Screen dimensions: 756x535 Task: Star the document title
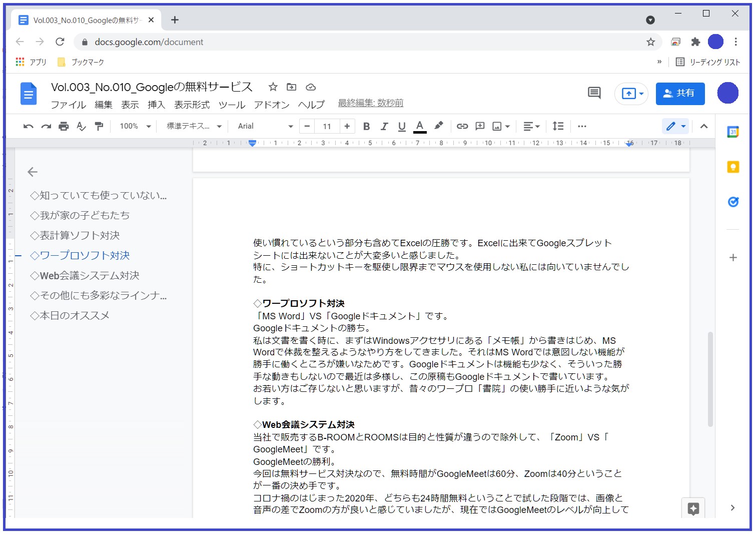(x=273, y=87)
